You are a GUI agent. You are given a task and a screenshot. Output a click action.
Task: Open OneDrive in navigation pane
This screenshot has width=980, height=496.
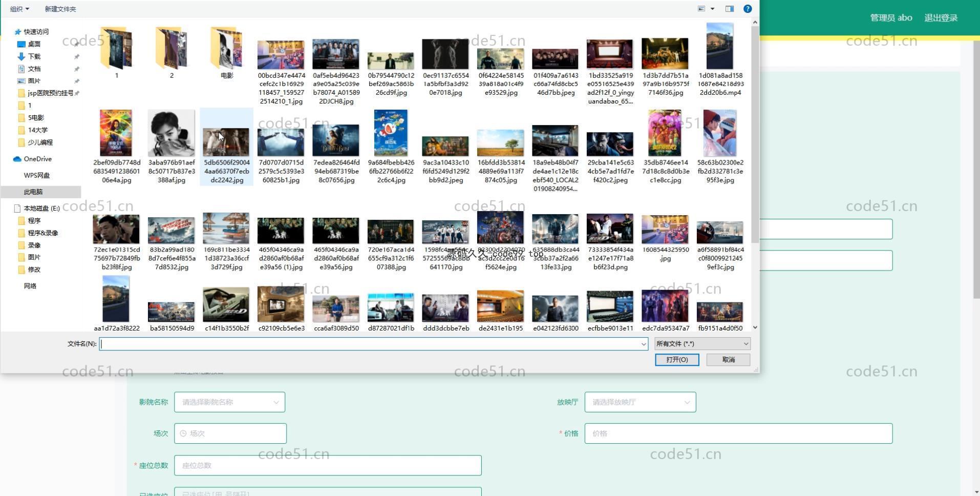coord(37,159)
